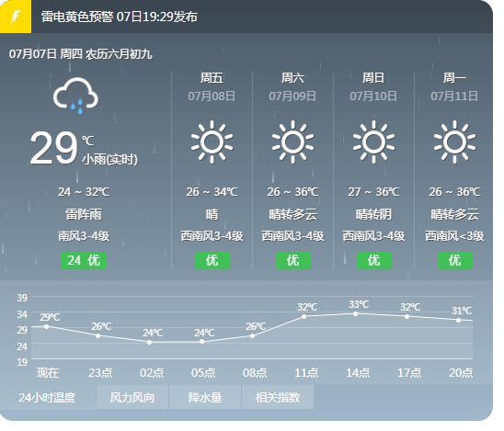This screenshot has height=431, width=504.
Task: Open the 降水量 tab
Action: 205,398
